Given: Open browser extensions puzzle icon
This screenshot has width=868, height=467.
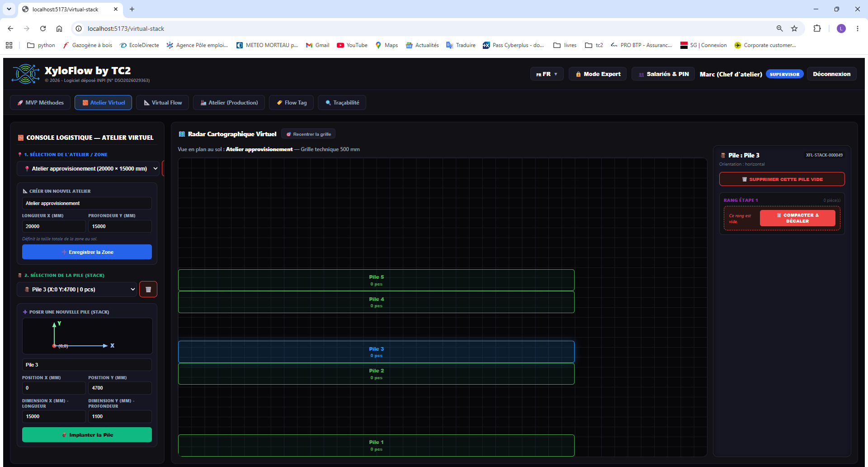Looking at the screenshot, I should [x=817, y=29].
